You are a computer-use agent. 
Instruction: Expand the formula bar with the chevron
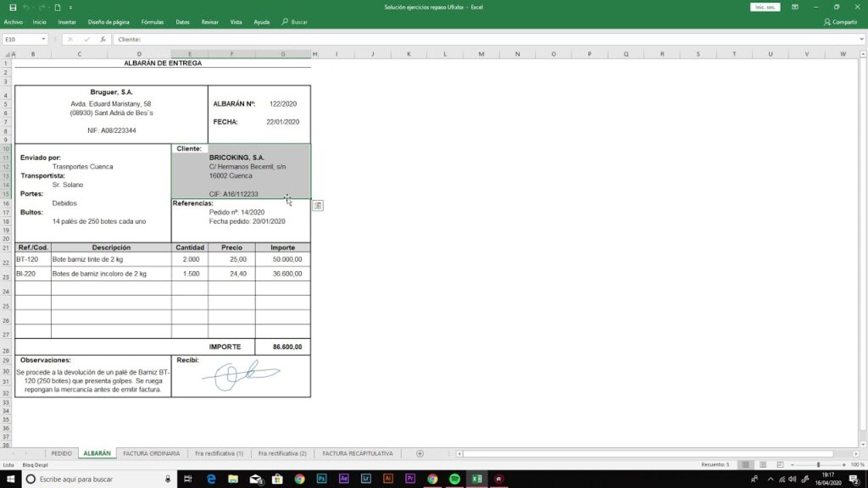click(x=861, y=39)
